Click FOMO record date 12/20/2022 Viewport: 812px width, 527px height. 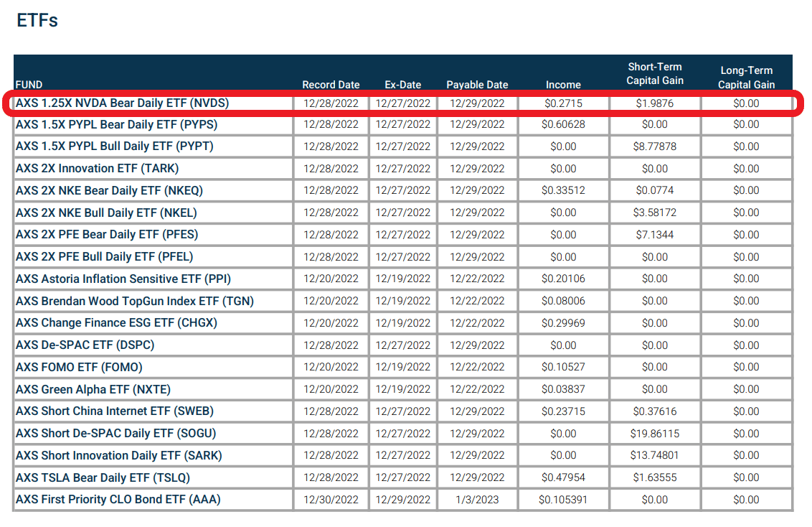pyautogui.click(x=331, y=367)
